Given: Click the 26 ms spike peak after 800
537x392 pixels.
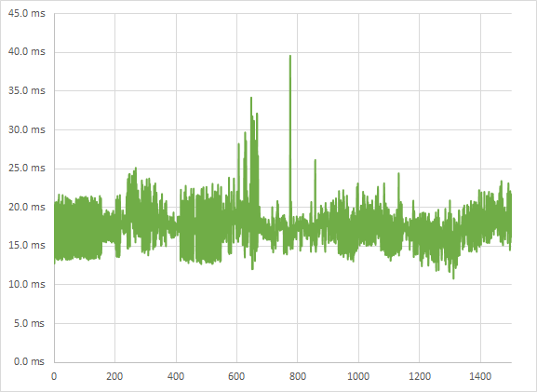Looking at the screenshot, I should click(x=315, y=160).
